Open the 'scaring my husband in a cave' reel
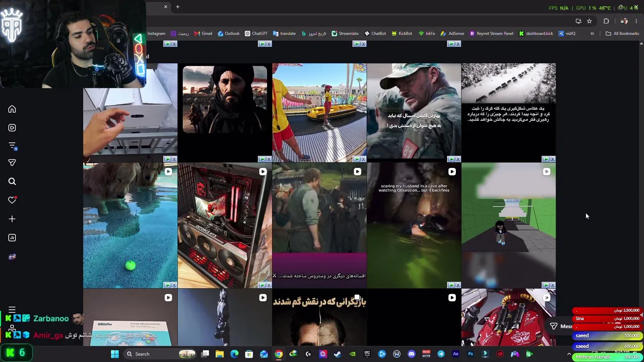 coord(414,226)
